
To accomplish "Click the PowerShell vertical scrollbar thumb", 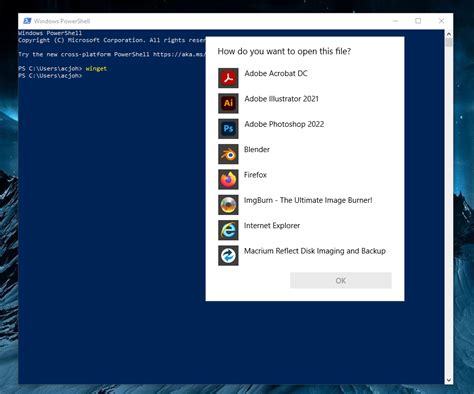I will tap(449, 42).
